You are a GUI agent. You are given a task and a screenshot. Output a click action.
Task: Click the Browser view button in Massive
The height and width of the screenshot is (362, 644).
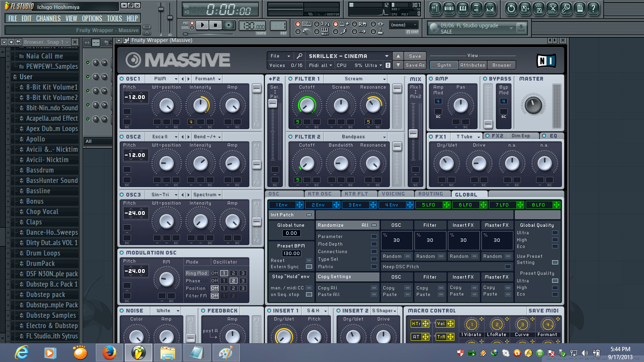502,65
